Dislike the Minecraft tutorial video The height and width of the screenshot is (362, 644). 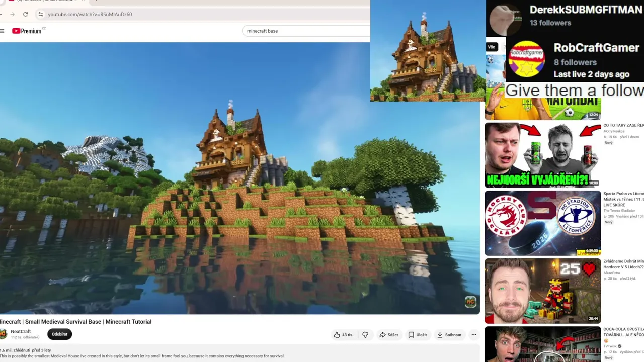pyautogui.click(x=365, y=335)
